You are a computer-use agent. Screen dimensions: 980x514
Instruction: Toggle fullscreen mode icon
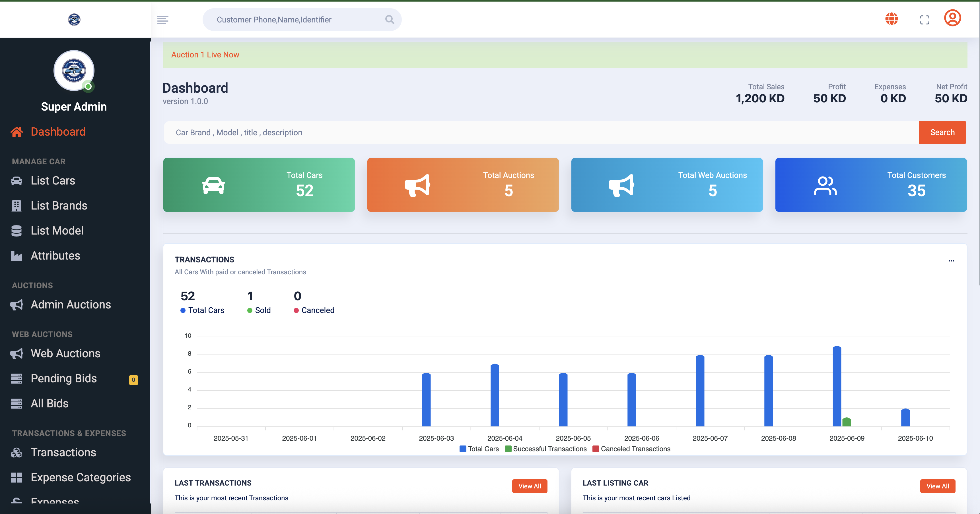pos(925,20)
